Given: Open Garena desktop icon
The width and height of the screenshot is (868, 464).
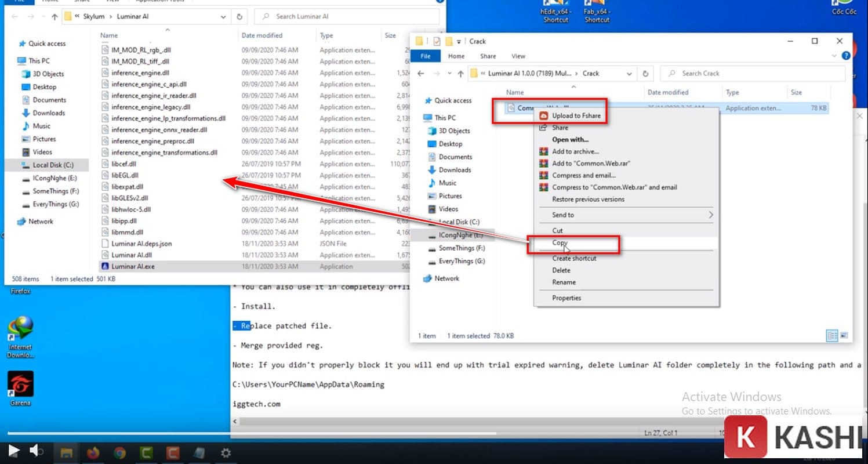Looking at the screenshot, I should (x=20, y=388).
